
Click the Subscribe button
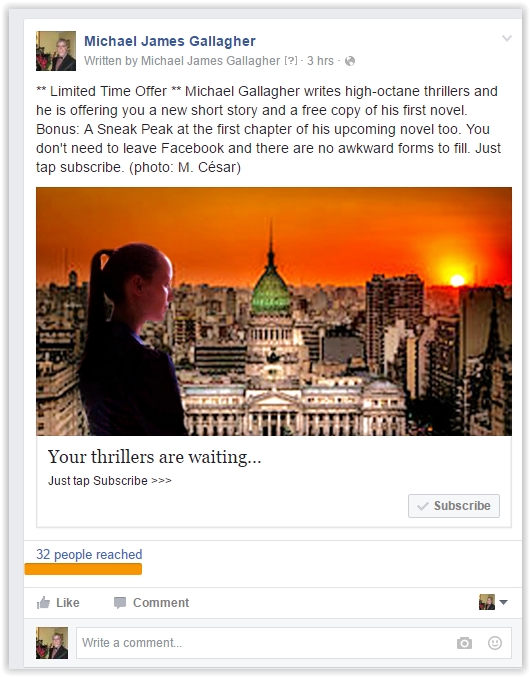tap(454, 506)
